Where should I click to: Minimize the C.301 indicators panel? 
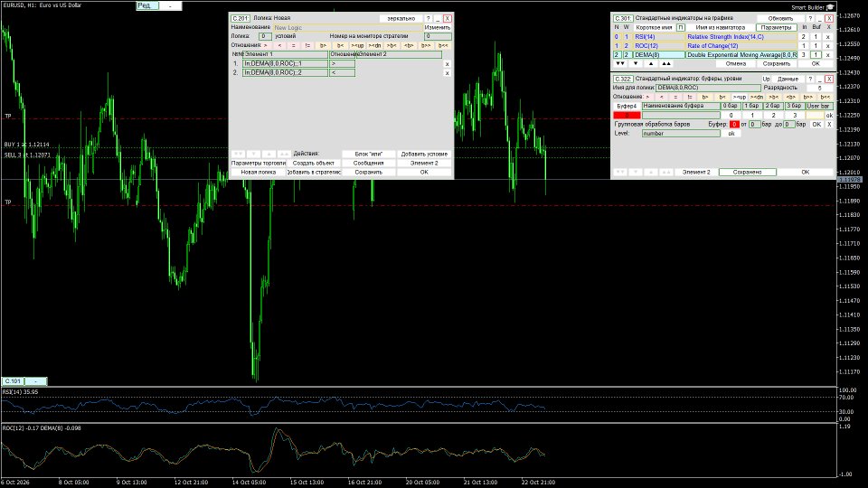point(820,18)
